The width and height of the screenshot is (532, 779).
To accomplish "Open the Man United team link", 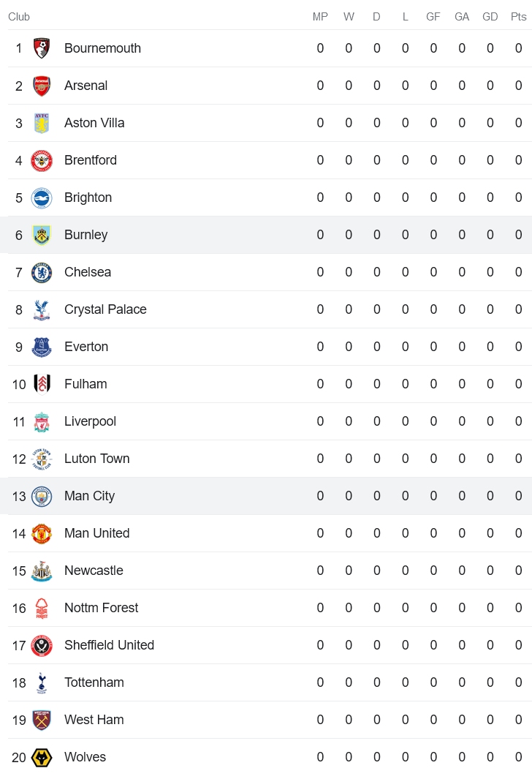I will point(96,533).
